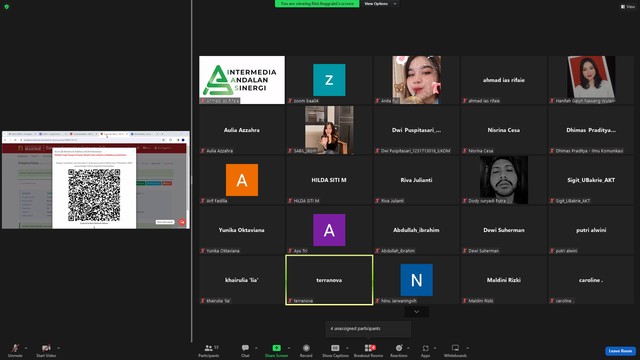
Task: Open Whiteboards
Action: pos(455,350)
